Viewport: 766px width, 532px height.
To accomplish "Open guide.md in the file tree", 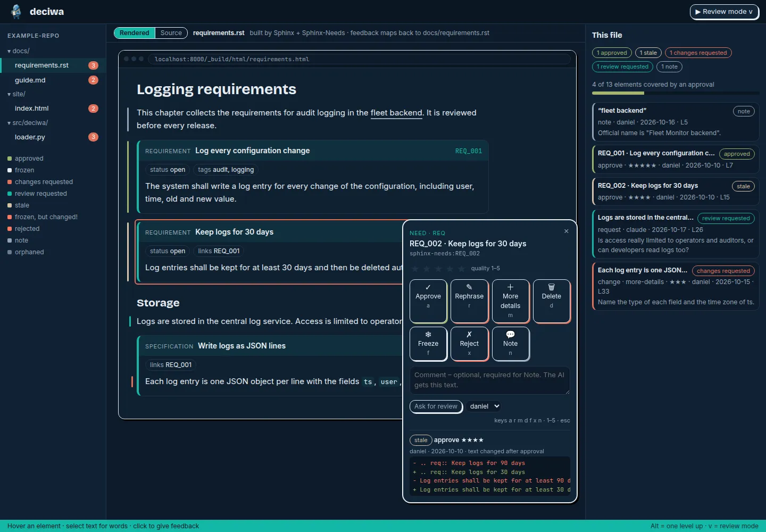I will click(53, 80).
